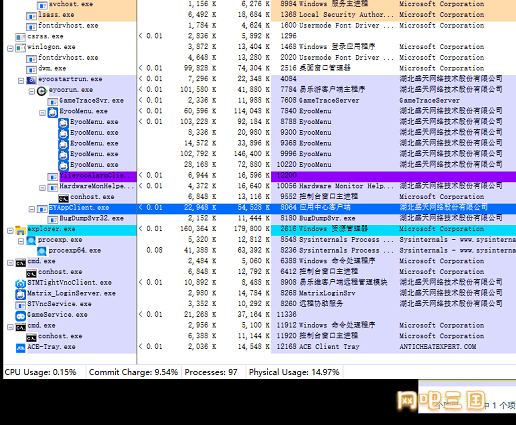The image size is (516, 425).
Task: Click the YileyooAlarmClie process icon
Action: (53, 176)
